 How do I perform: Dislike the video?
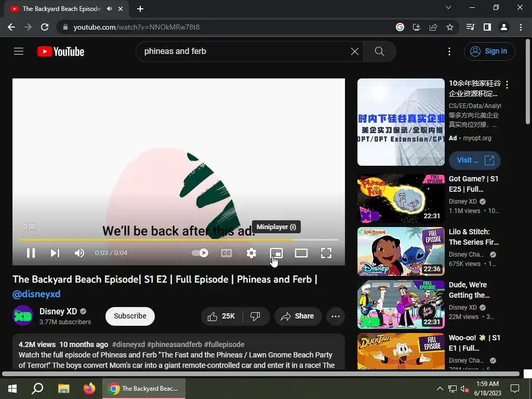click(x=255, y=316)
